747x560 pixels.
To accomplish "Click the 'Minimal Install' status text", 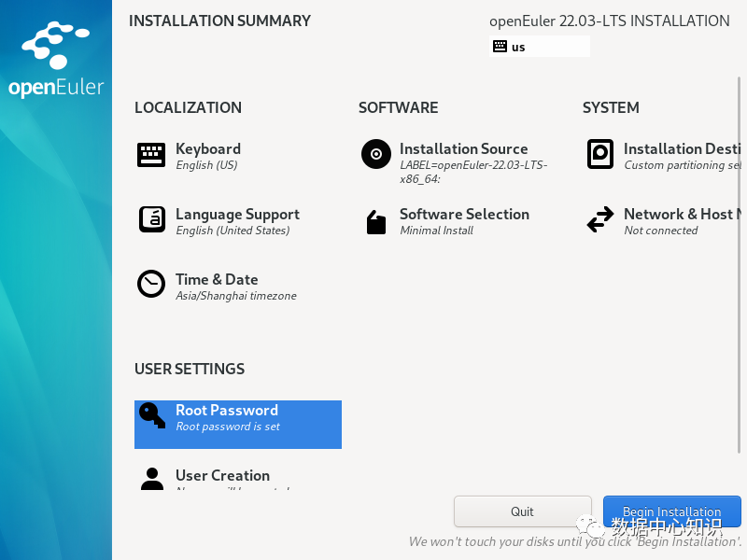I will click(436, 231).
